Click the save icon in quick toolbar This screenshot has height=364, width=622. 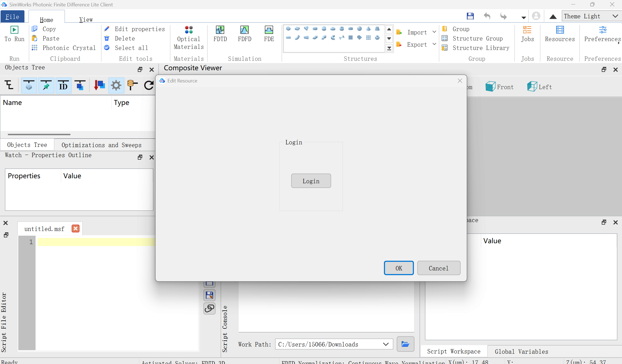point(470,16)
